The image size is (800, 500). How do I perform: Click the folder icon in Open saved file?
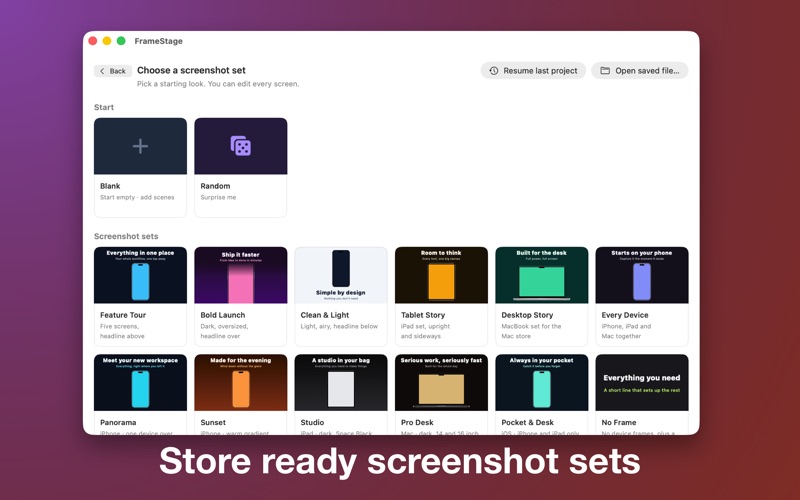click(605, 70)
